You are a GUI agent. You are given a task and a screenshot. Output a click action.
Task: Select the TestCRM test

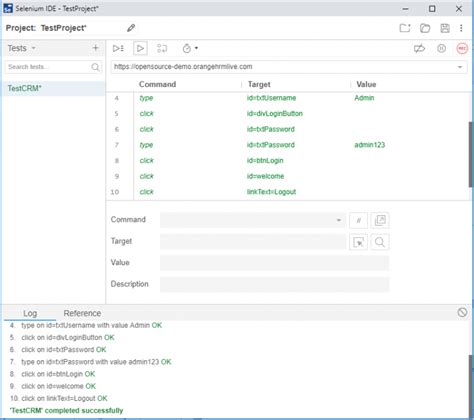pyautogui.click(x=53, y=88)
